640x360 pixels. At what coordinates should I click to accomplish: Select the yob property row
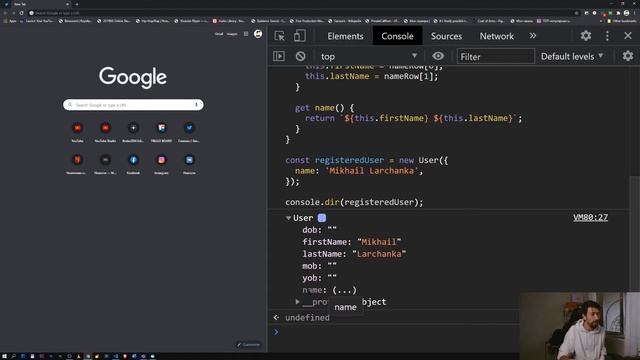coord(319,278)
